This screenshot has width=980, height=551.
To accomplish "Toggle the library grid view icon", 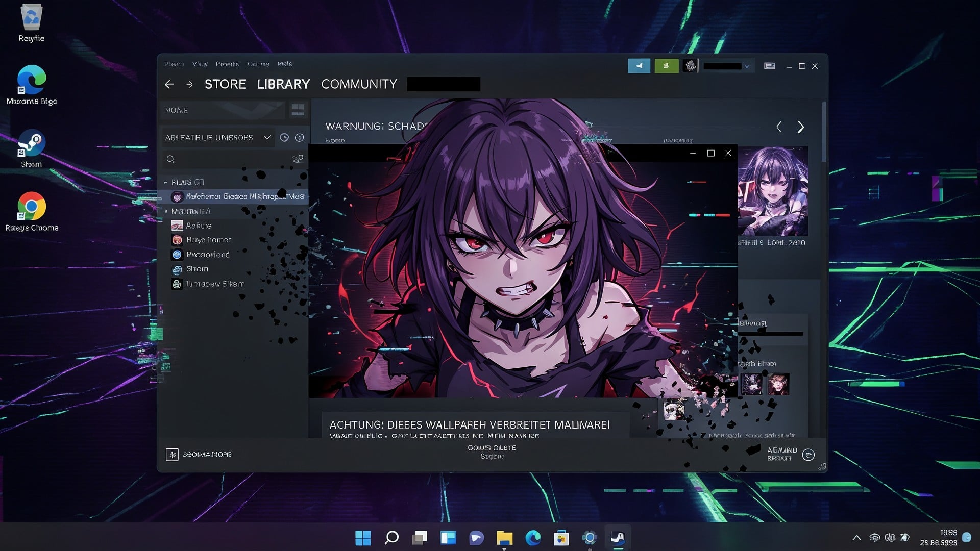I will tap(298, 110).
